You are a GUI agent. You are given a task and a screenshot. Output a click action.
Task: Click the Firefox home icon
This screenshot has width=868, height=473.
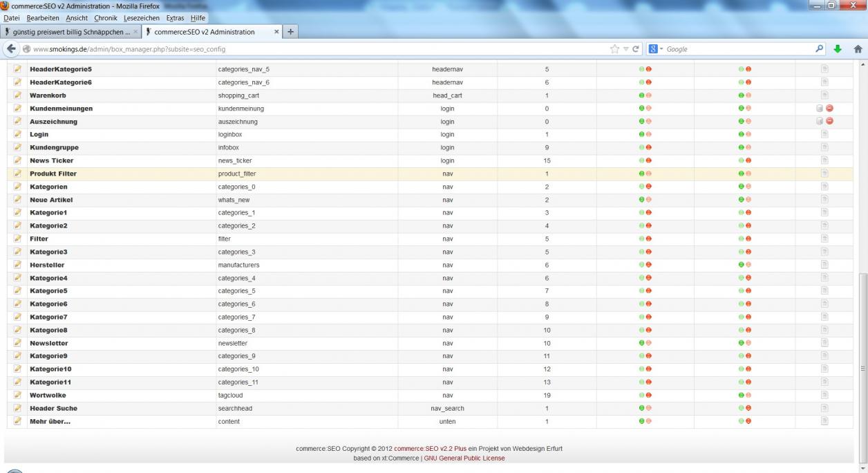[858, 49]
